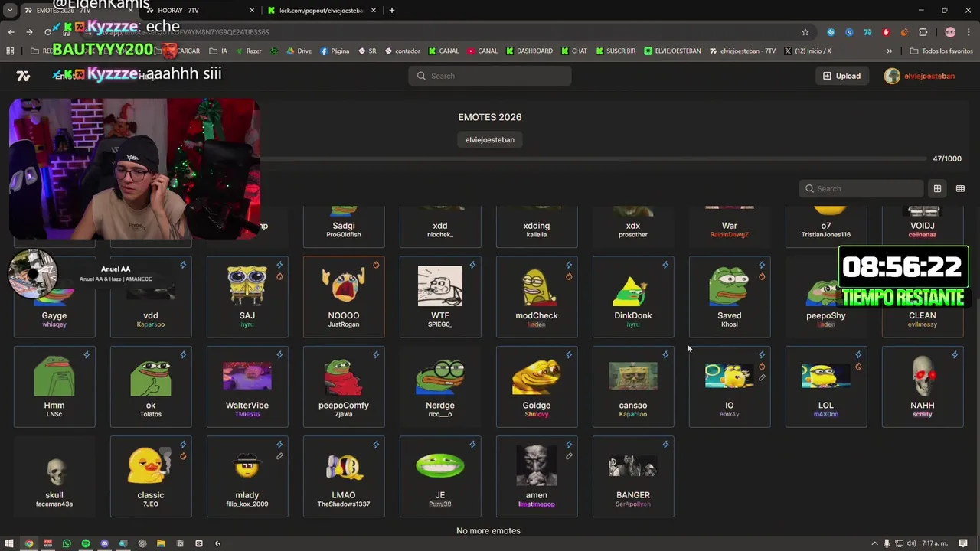The width and height of the screenshot is (980, 551).
Task: Click the elviejoesteban owner tag under EMOTES 2026
Action: (x=490, y=140)
